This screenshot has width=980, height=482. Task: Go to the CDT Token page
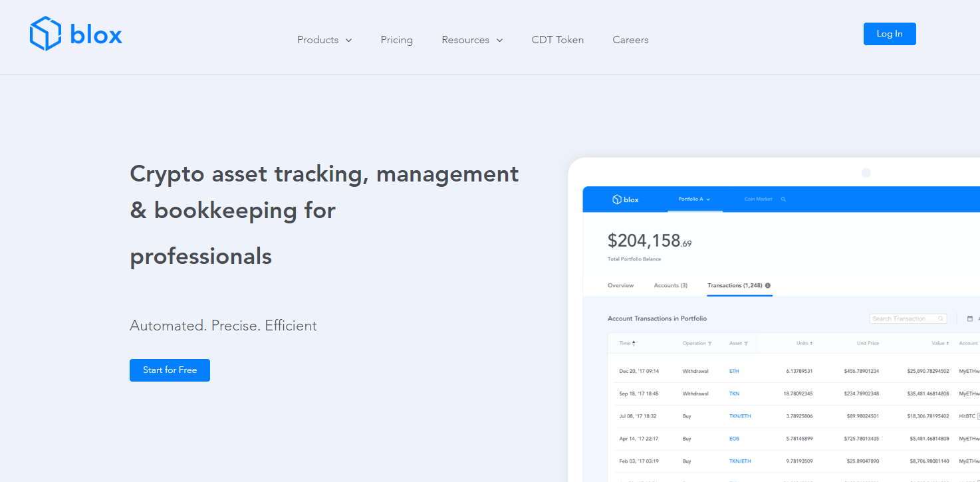[x=558, y=40]
